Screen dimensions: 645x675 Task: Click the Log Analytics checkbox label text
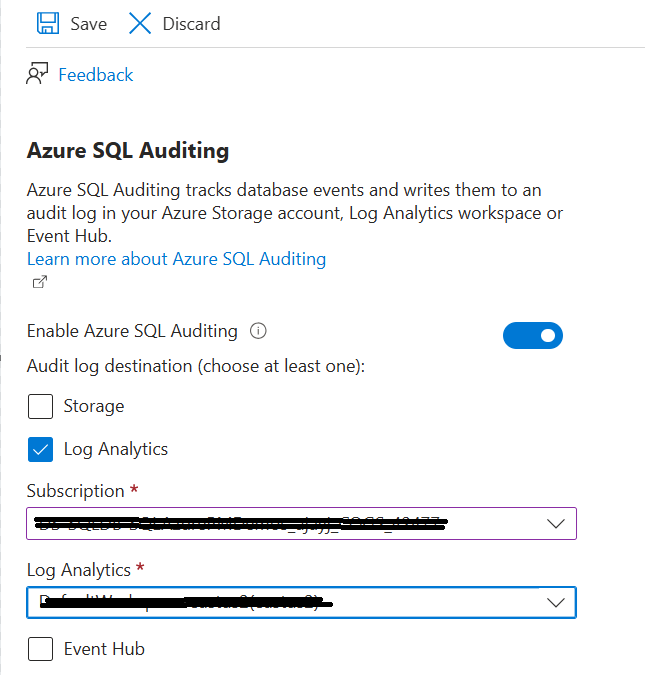(116, 449)
